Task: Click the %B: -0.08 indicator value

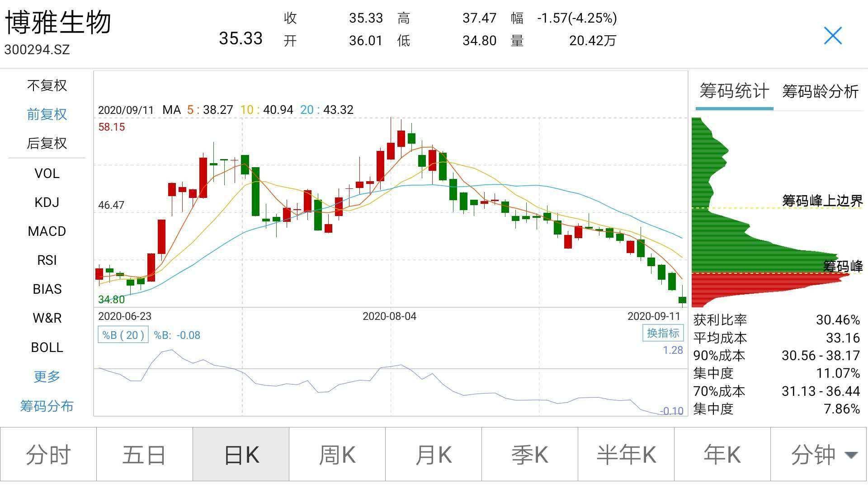Action: click(x=177, y=335)
